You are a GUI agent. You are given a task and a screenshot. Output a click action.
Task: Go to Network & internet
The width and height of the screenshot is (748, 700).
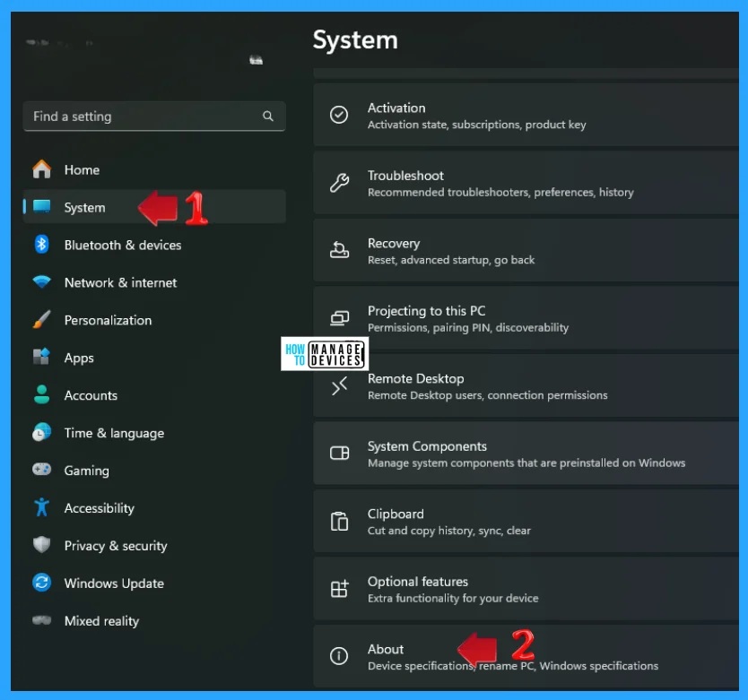click(x=154, y=282)
